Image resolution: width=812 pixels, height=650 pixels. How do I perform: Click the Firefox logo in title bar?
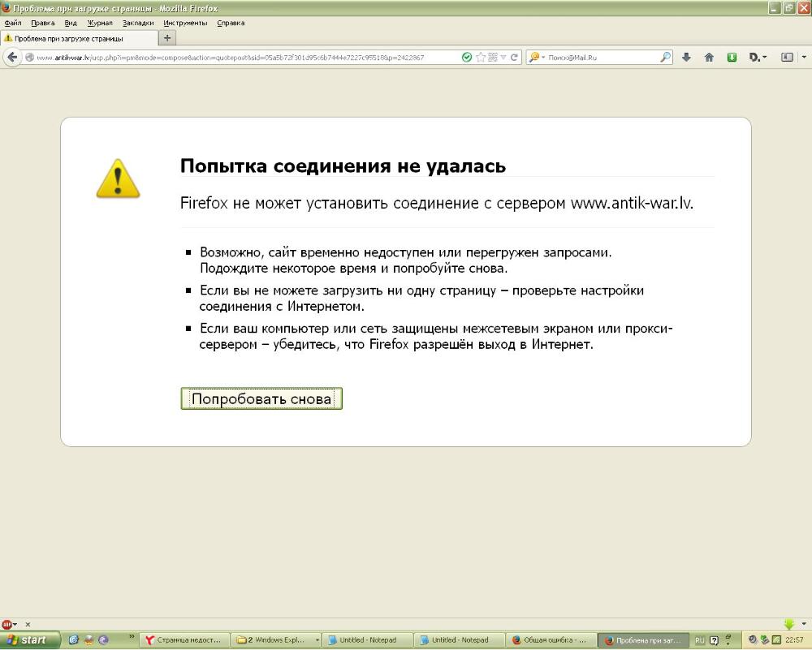(x=6, y=8)
